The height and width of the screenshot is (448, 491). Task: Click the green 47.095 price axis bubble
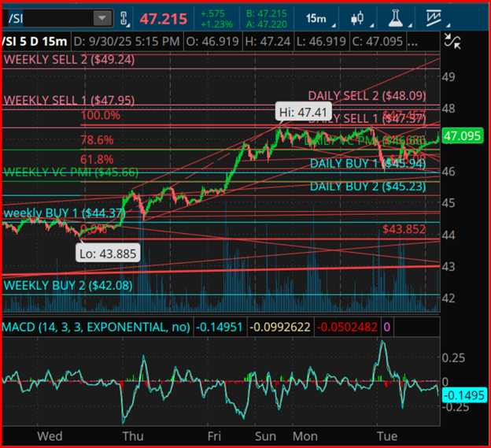462,137
